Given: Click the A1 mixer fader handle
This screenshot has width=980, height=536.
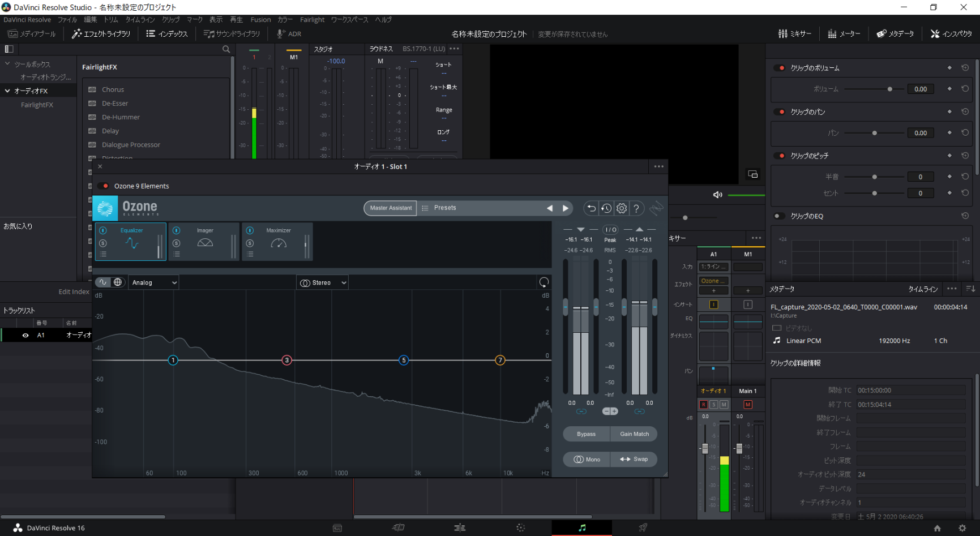Looking at the screenshot, I should tap(705, 448).
